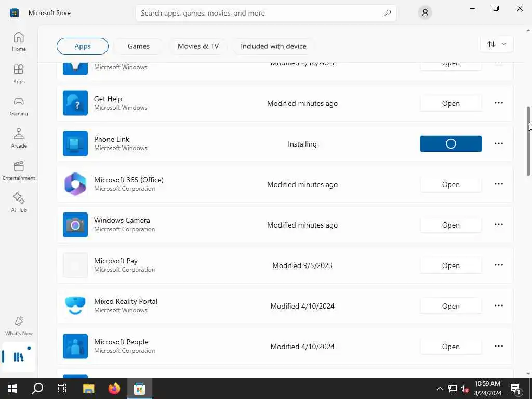
Task: Click the Library icon in sidebar
Action: click(x=19, y=356)
